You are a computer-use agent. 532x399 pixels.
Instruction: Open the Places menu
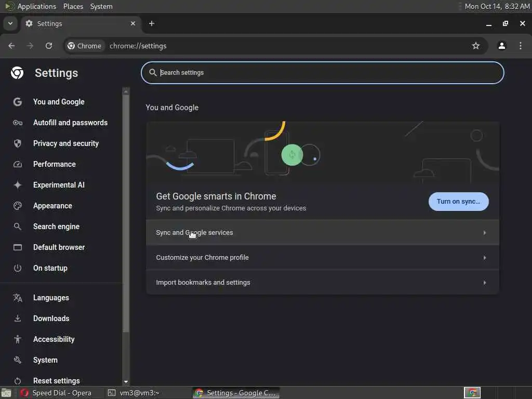coord(73,6)
